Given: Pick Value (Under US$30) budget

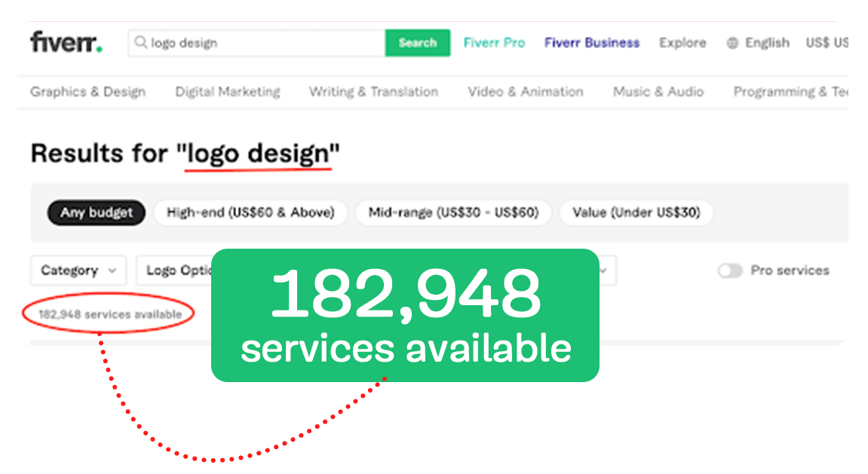Looking at the screenshot, I should pyautogui.click(x=636, y=213).
